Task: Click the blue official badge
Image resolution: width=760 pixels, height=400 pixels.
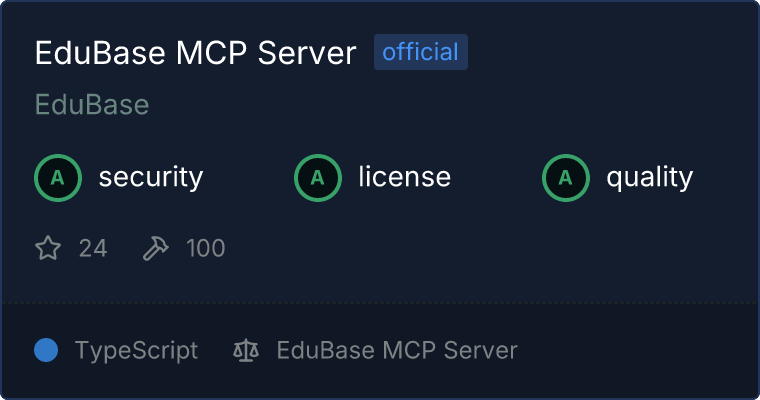Action: [421, 52]
